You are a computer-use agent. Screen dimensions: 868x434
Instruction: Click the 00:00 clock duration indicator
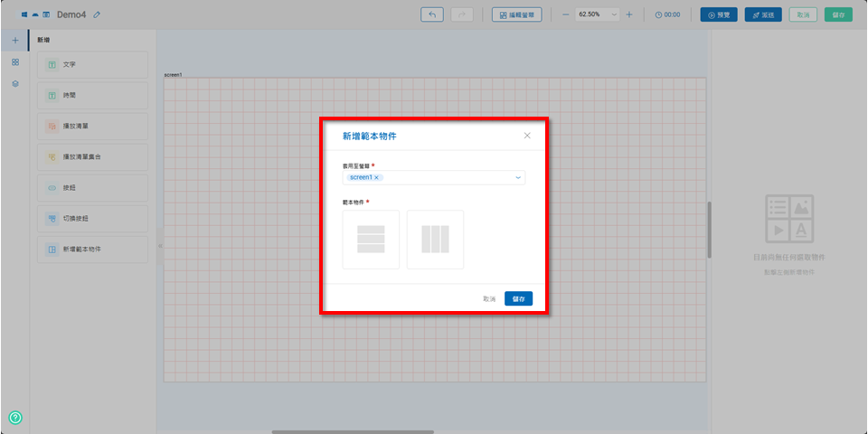pos(667,15)
